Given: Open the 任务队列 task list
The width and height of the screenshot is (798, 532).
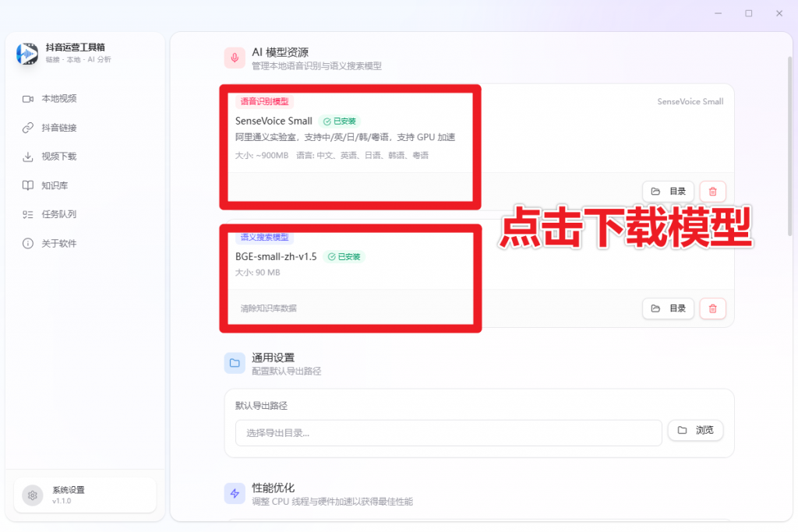Looking at the screenshot, I should (x=58, y=214).
